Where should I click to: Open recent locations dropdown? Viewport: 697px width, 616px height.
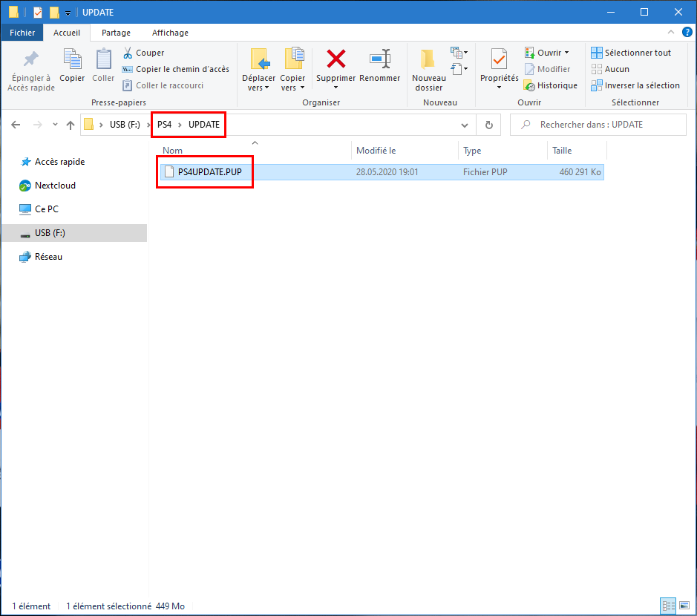[55, 125]
